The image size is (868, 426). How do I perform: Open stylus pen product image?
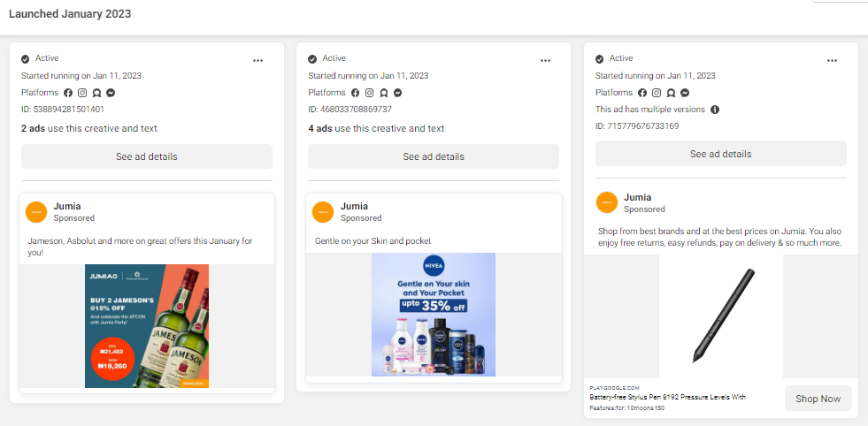click(721, 316)
